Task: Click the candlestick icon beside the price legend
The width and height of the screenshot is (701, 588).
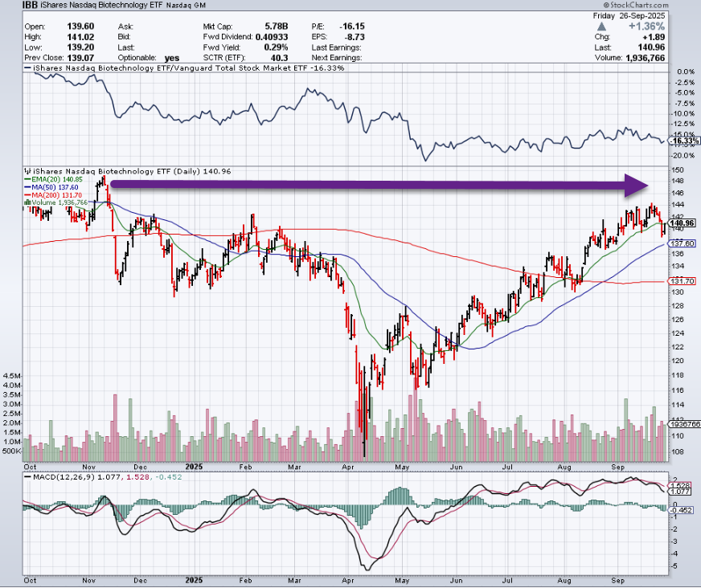Action: click(x=26, y=172)
